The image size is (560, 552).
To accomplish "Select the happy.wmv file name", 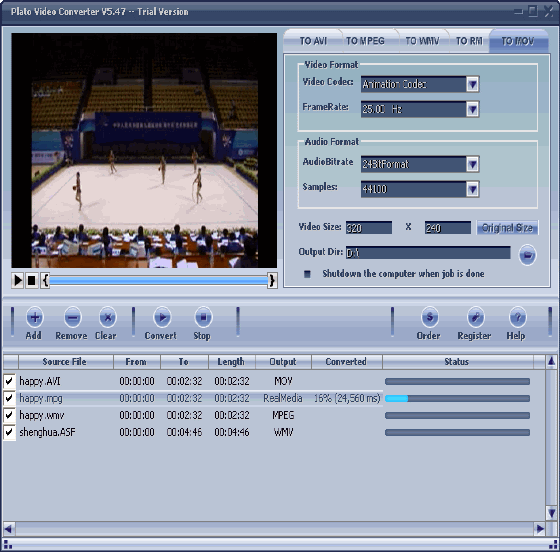I will click(x=42, y=415).
